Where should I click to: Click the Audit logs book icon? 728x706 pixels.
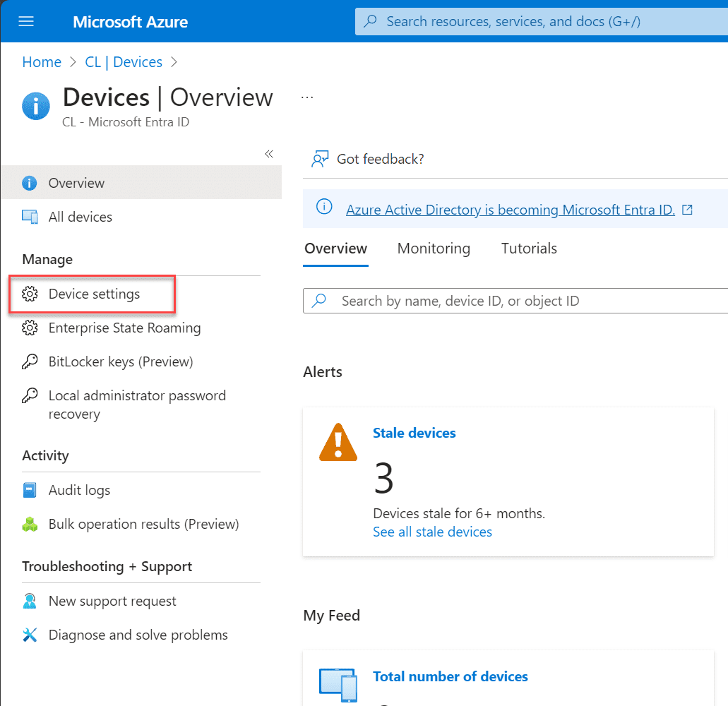pyautogui.click(x=30, y=490)
